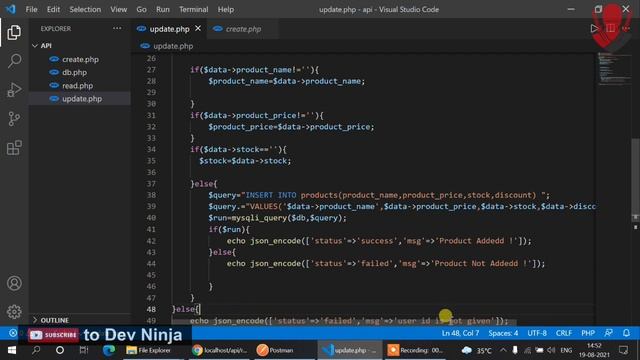Open the Search view in activity bar
Viewport: 640px width, 360px height.
coord(14,61)
